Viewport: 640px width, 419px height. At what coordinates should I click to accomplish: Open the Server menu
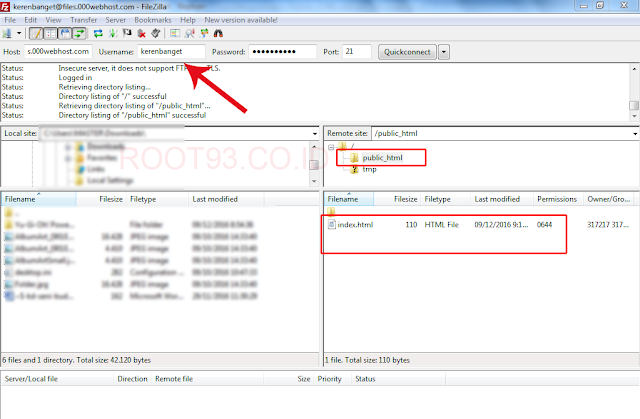click(x=116, y=20)
